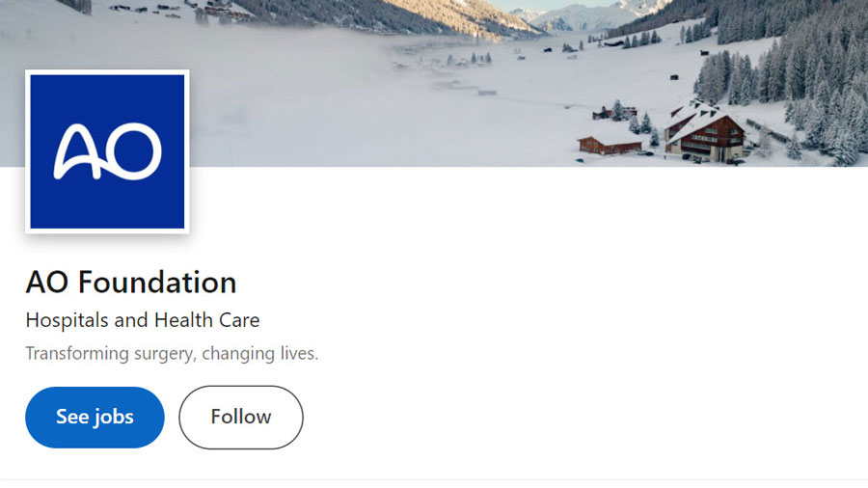Screen dimensions: 868x488
Task: Click the tagline Transforming surgery, changing lives
Action: pyautogui.click(x=173, y=353)
